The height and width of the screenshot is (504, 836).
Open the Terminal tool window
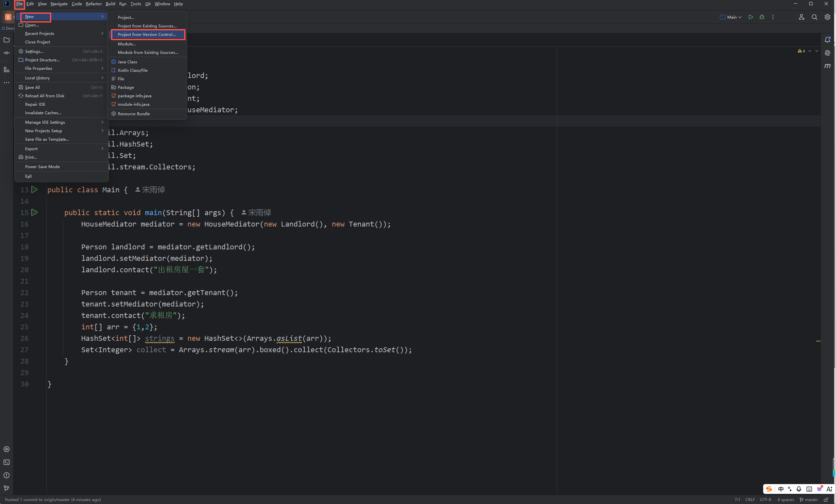(x=7, y=462)
